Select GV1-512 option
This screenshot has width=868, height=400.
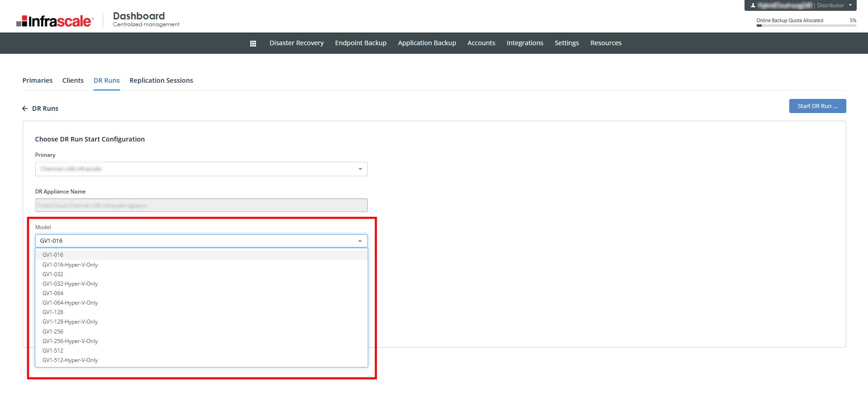[201, 351]
